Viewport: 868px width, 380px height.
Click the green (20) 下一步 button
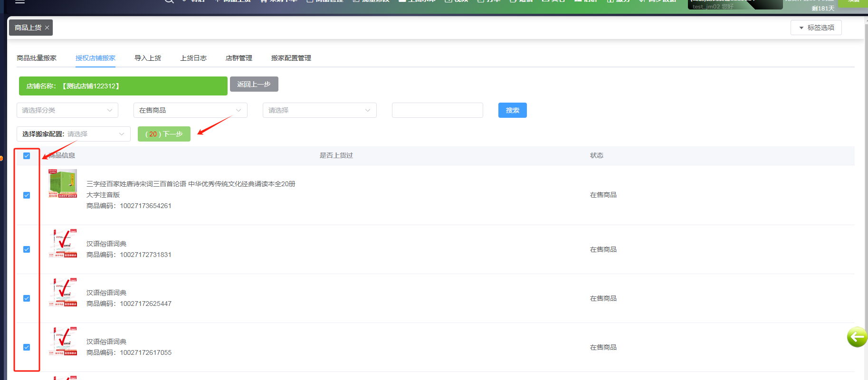pyautogui.click(x=164, y=134)
